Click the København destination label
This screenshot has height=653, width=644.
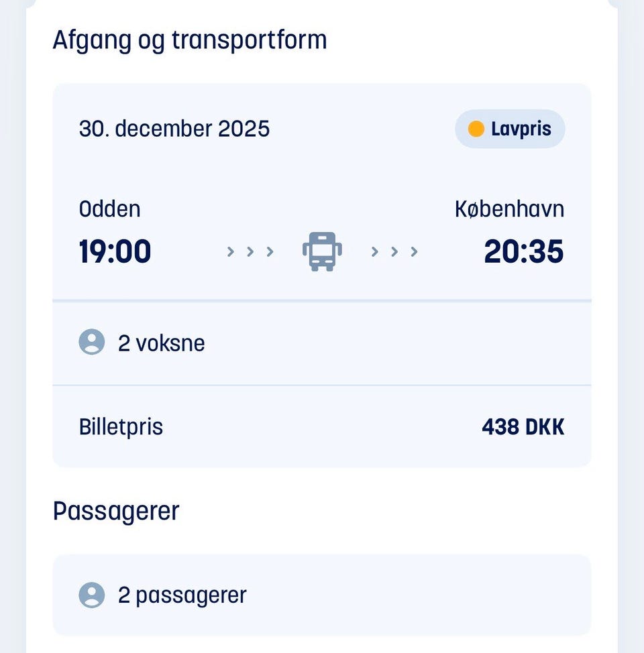(509, 209)
